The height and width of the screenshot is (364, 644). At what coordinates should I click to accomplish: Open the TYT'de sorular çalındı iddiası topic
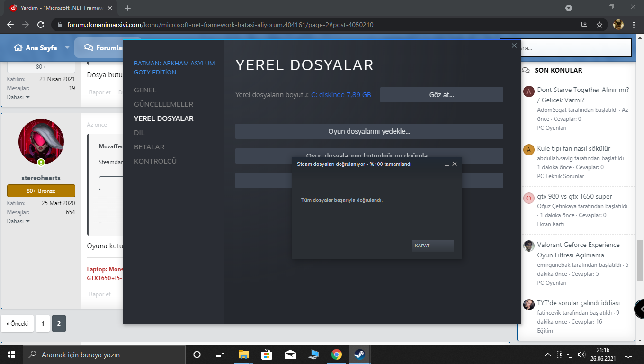(x=578, y=303)
